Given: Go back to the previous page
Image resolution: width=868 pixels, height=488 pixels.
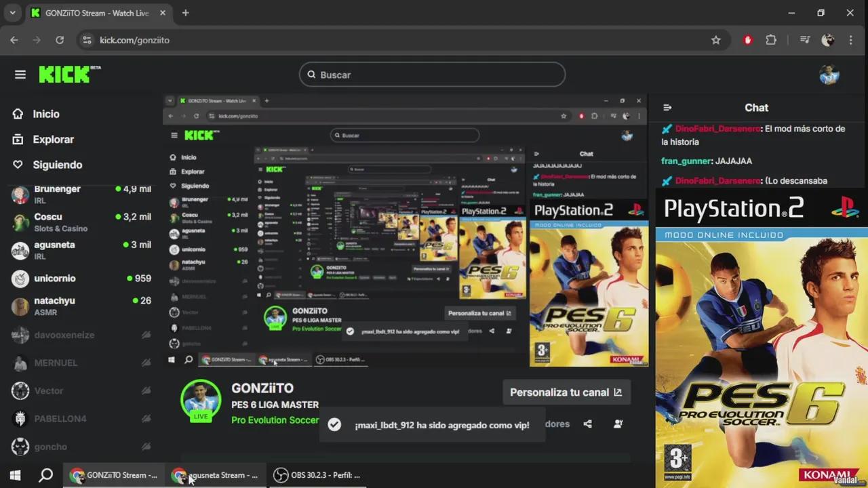Looking at the screenshot, I should click(x=14, y=40).
